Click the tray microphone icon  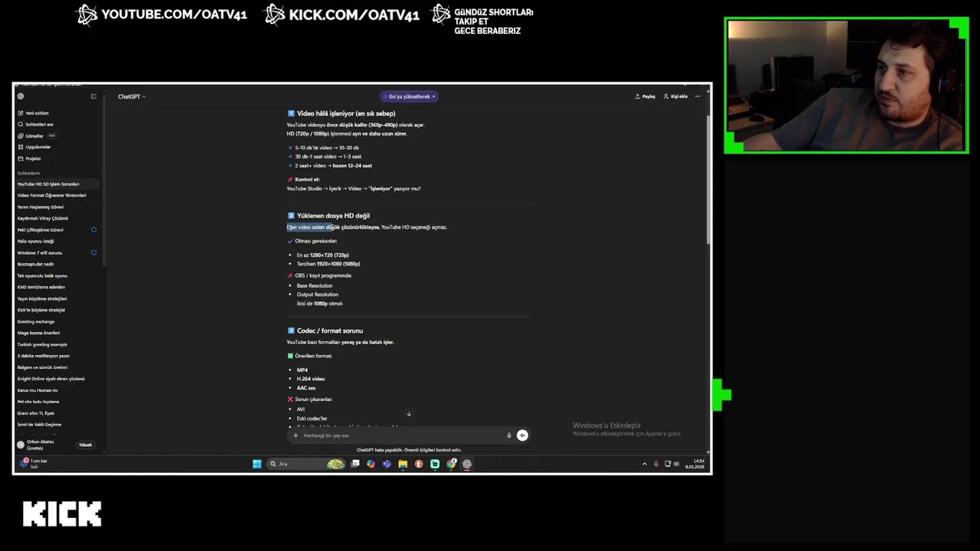tap(655, 464)
